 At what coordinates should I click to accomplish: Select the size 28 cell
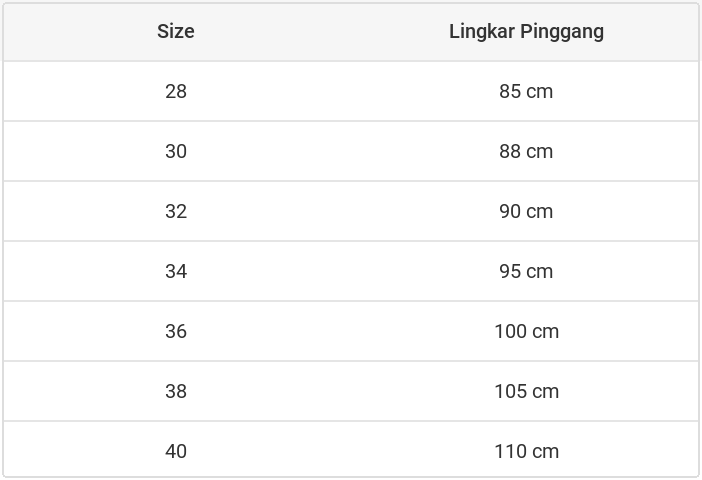tap(176, 91)
